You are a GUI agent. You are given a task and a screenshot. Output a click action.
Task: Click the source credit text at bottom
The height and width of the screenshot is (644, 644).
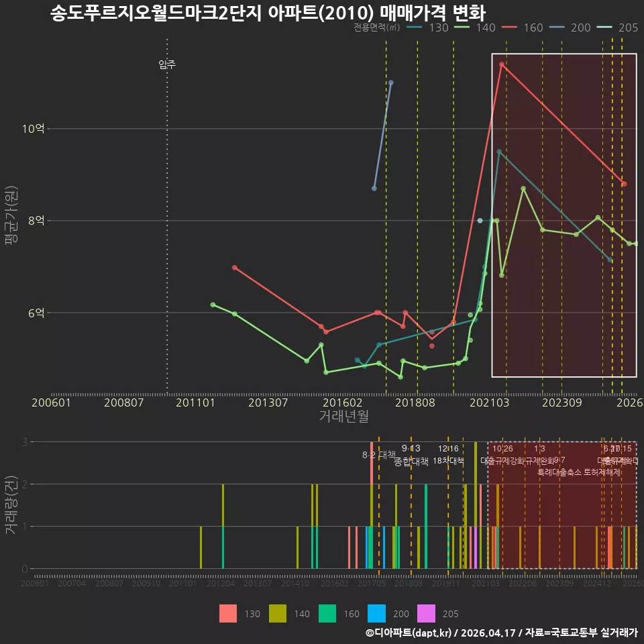point(502,633)
